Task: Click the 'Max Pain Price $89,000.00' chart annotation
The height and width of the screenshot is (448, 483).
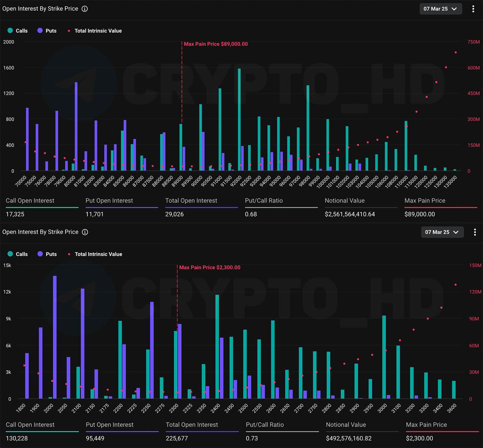Action: coord(216,44)
